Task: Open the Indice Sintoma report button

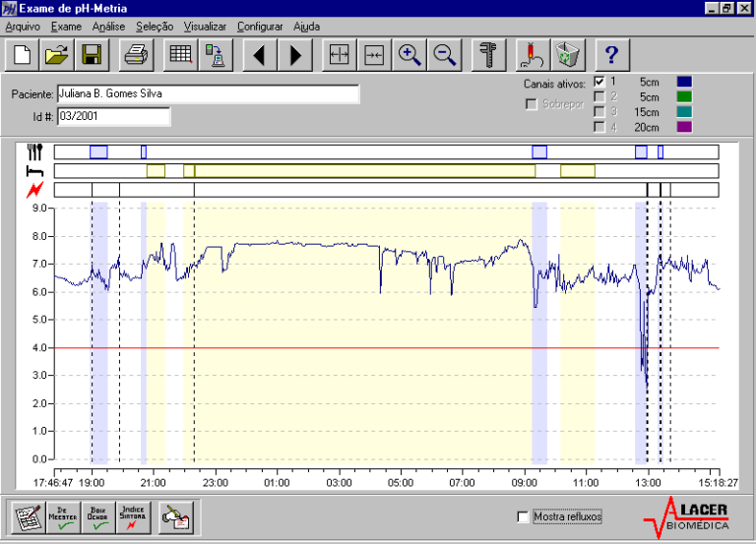Action: click(x=134, y=515)
